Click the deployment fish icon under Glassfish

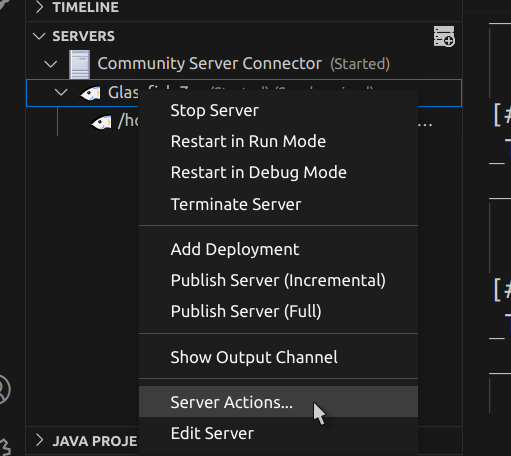[x=101, y=122]
